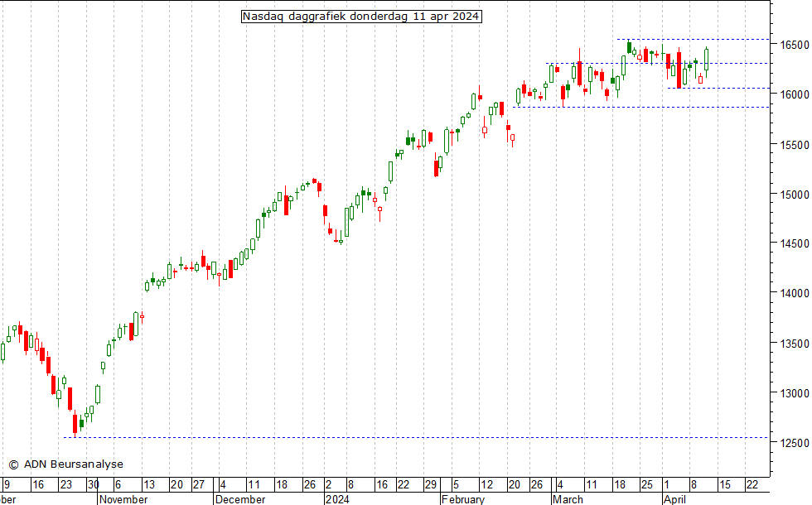Select the date label '30' on time axis
The width and height of the screenshot is (812, 505).
(93, 485)
